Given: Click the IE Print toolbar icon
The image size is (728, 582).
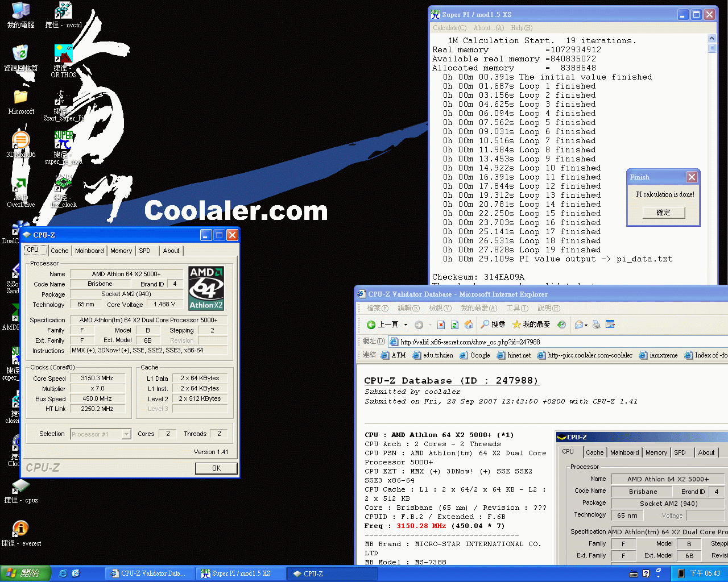Looking at the screenshot, I should pyautogui.click(x=596, y=325).
